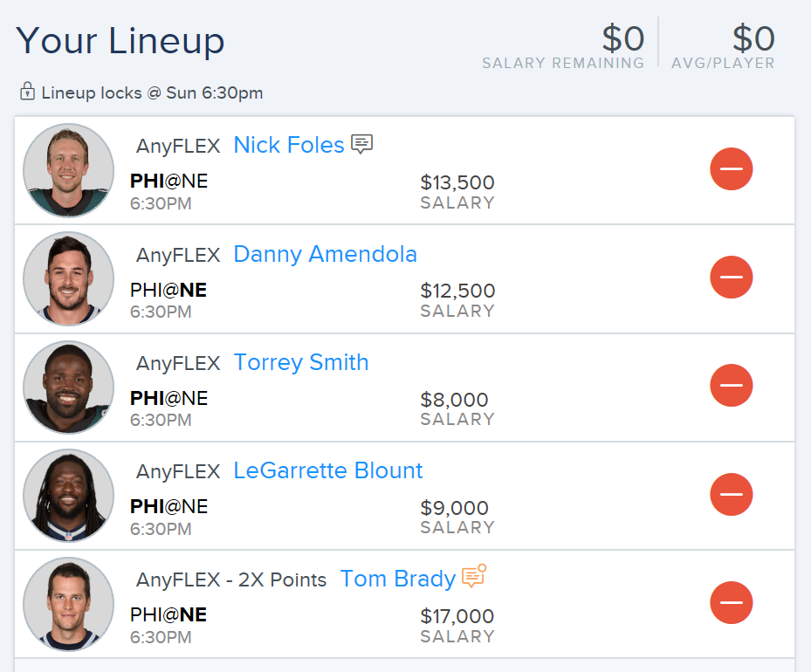Image resolution: width=811 pixels, height=672 pixels.
Task: Open the orange news icon beside Tom Brady
Action: pyautogui.click(x=474, y=576)
